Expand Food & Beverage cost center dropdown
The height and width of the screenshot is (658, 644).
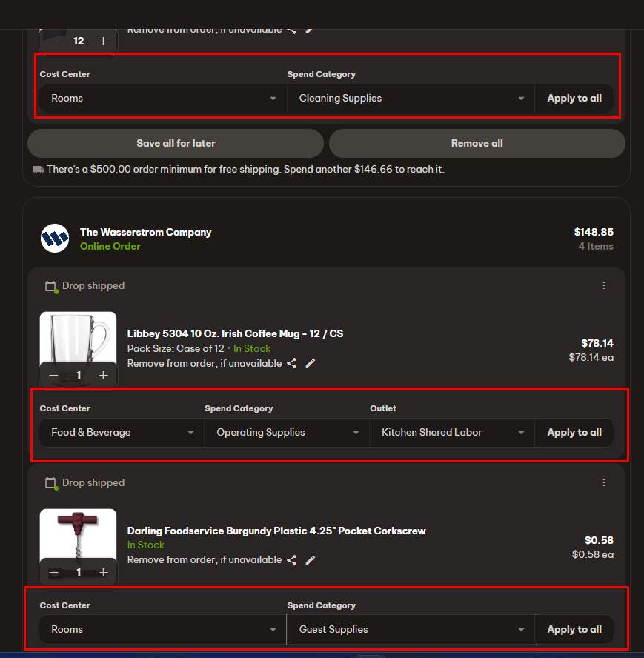pos(122,433)
